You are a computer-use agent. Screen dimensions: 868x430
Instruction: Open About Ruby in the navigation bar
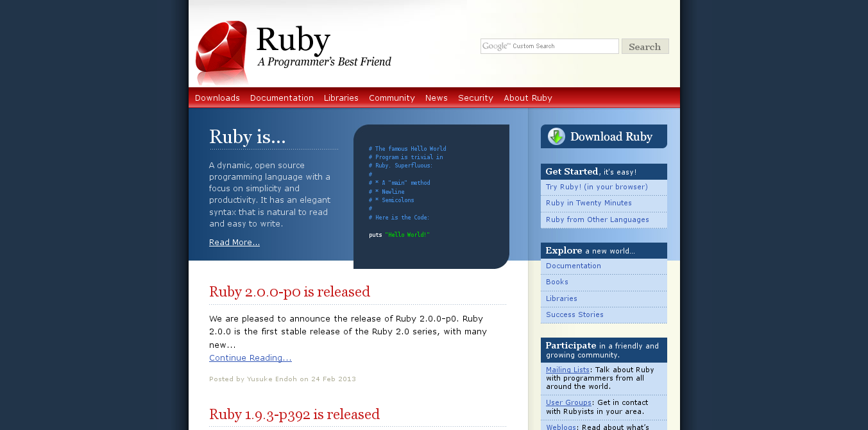528,98
